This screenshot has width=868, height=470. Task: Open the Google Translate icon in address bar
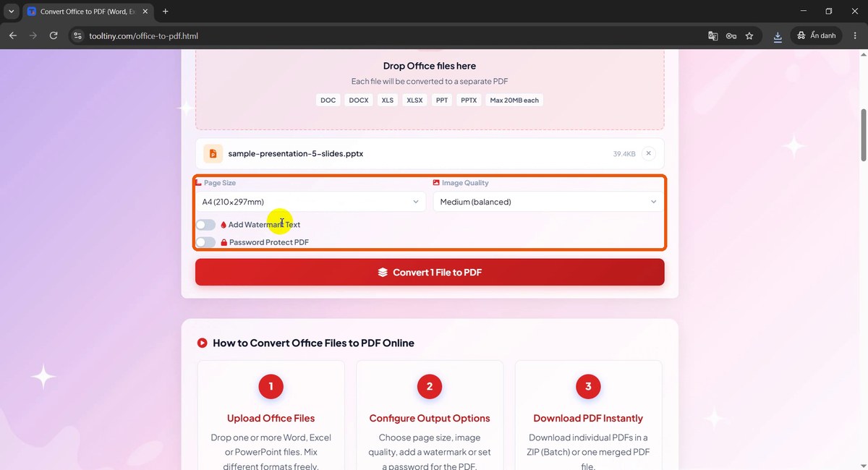pyautogui.click(x=713, y=36)
